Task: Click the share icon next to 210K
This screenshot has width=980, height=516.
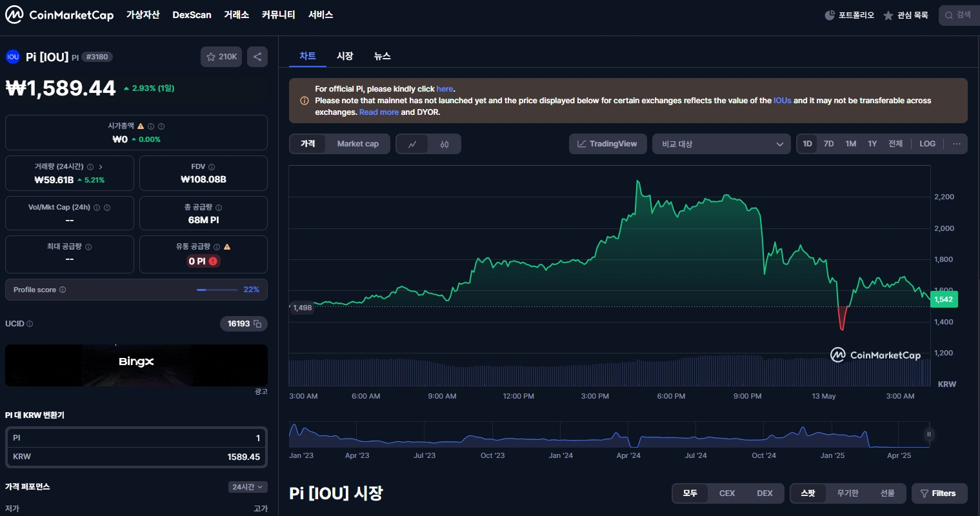Action: click(257, 57)
